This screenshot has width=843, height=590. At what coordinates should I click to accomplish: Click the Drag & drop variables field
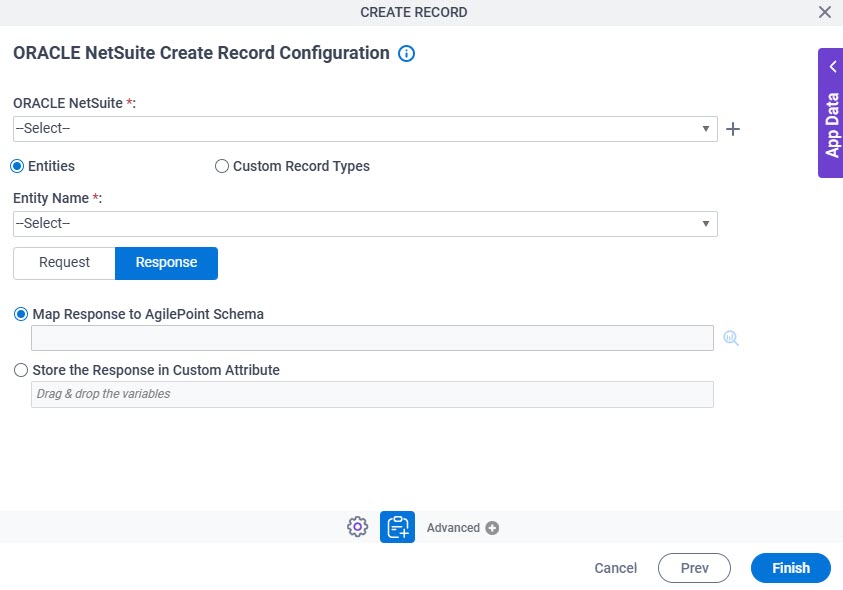[x=372, y=394]
